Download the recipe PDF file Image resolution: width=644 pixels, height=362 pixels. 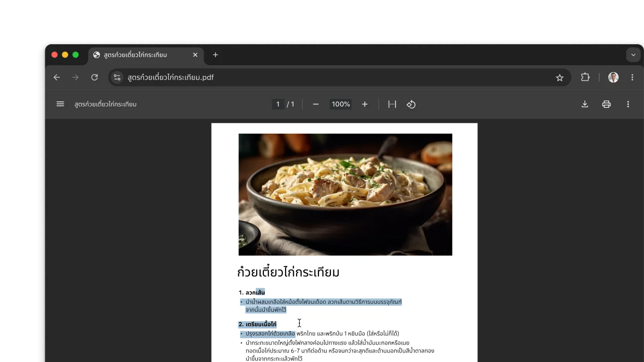click(584, 104)
